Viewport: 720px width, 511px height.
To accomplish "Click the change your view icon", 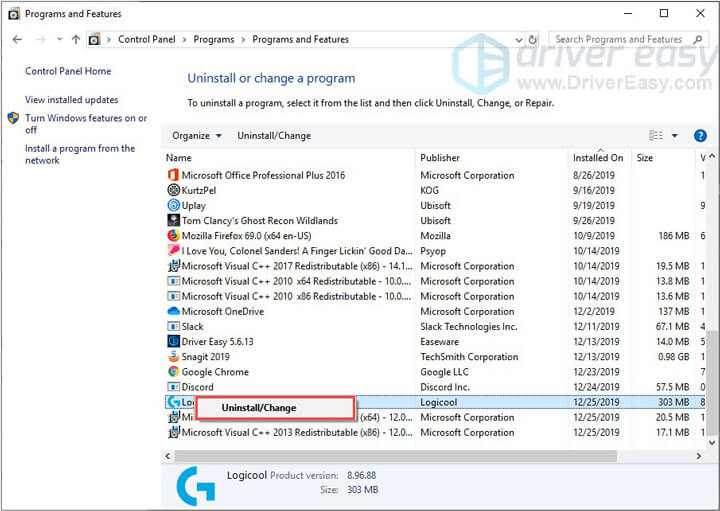I will point(656,135).
